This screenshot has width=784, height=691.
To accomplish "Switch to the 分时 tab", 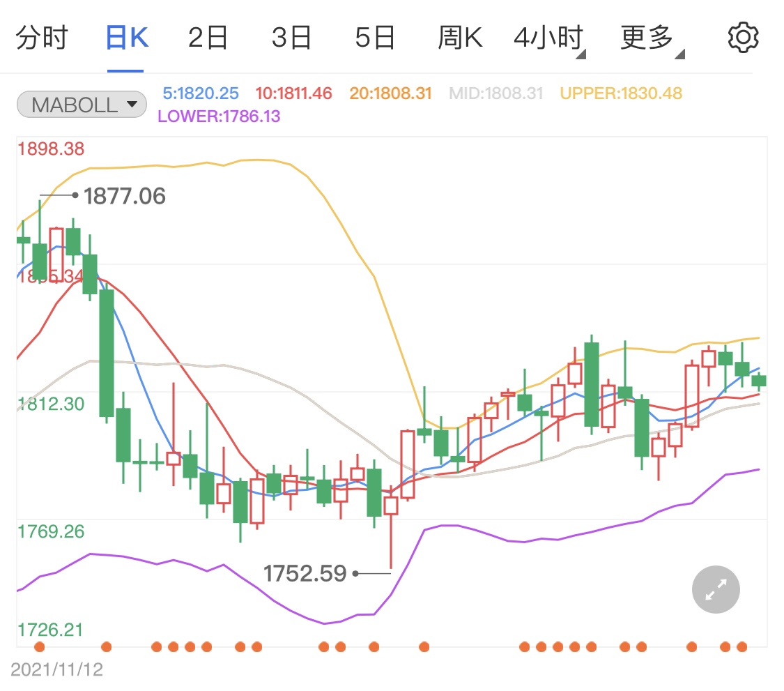I will pos(42,38).
